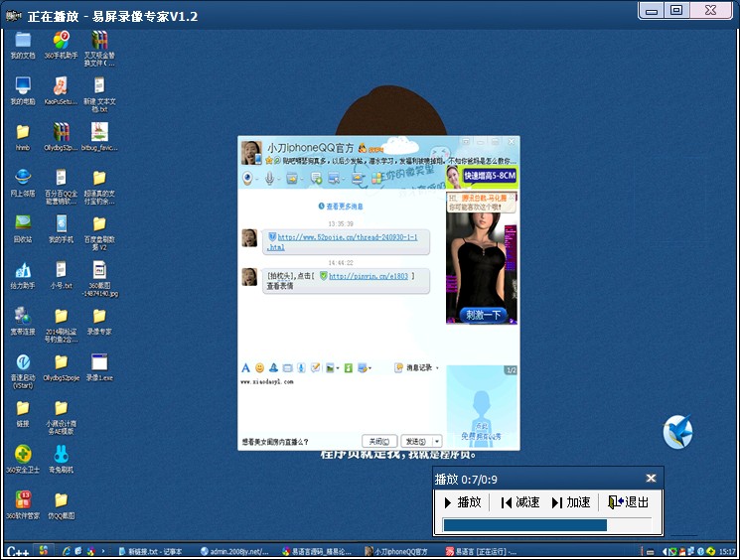Open the 奇兔刷机 desktop icon

pyautogui.click(x=61, y=460)
